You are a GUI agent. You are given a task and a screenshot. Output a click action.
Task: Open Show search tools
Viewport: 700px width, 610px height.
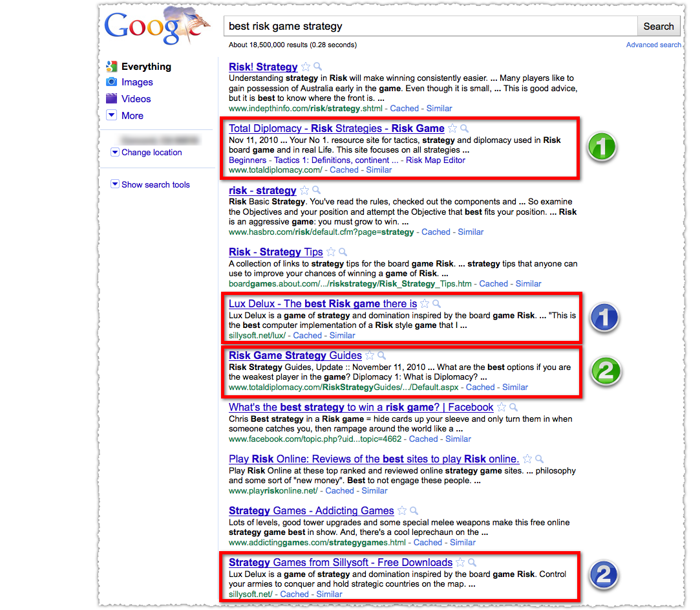[x=156, y=184]
